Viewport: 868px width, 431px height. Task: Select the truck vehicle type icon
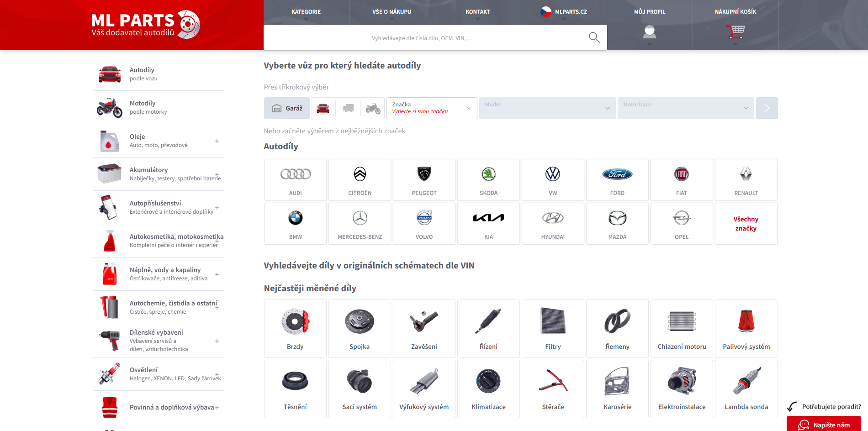[x=348, y=108]
